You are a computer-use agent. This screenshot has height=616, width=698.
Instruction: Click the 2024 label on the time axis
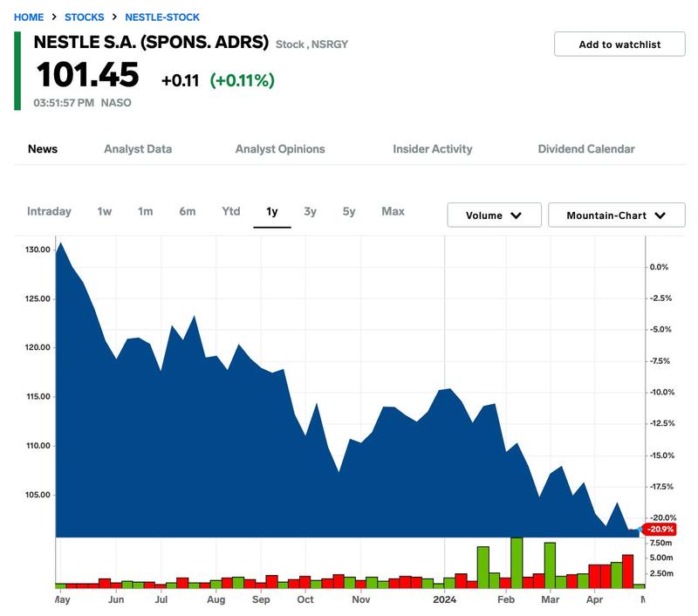[444, 599]
